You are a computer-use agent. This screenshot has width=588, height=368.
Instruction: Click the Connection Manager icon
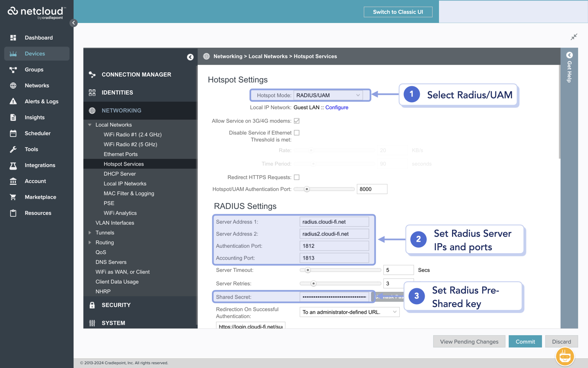tap(92, 75)
